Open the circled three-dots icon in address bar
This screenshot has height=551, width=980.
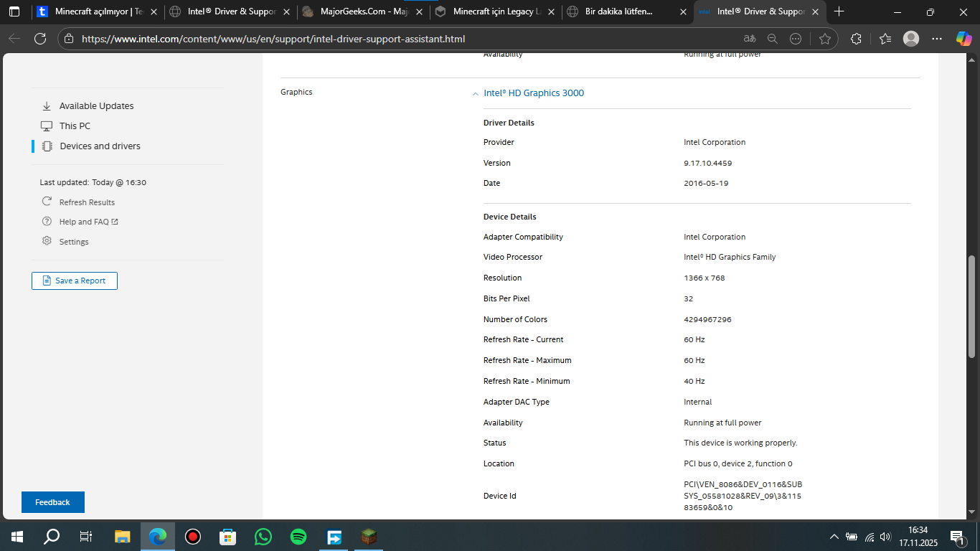[x=795, y=39]
